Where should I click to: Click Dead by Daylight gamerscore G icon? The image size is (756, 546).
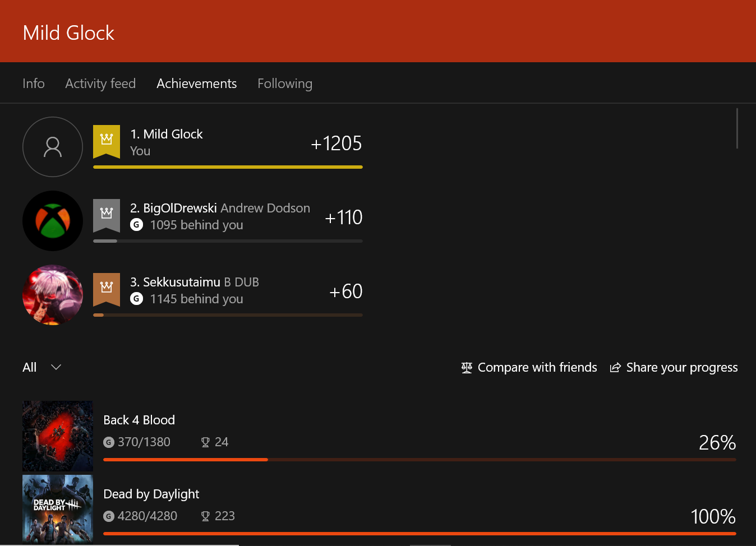point(109,516)
